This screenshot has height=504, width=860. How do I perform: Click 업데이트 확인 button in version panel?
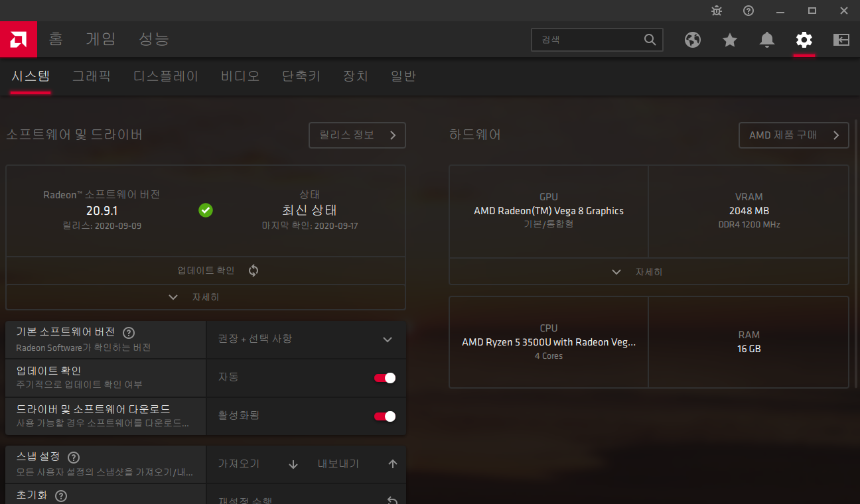point(205,271)
